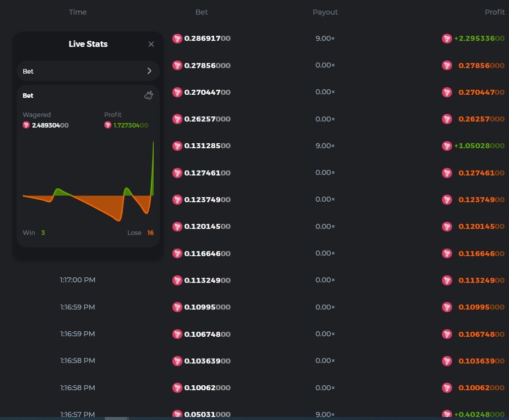Click coin icon beside loss 0.12746100

click(x=447, y=173)
